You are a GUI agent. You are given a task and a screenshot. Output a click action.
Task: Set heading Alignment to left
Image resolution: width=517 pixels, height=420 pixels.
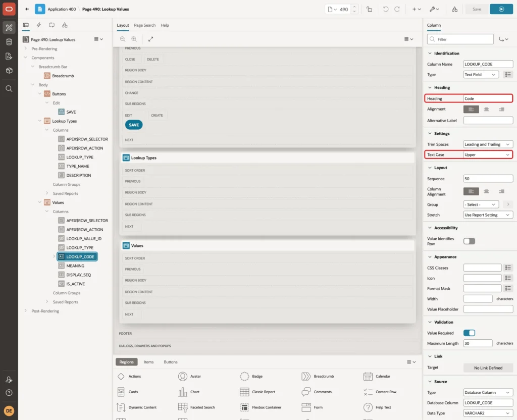(x=471, y=109)
